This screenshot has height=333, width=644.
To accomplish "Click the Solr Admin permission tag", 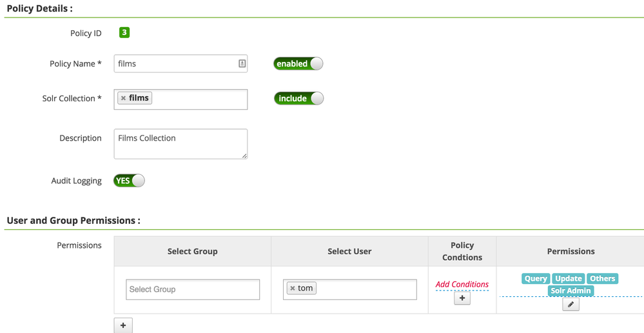I will 571,290.
